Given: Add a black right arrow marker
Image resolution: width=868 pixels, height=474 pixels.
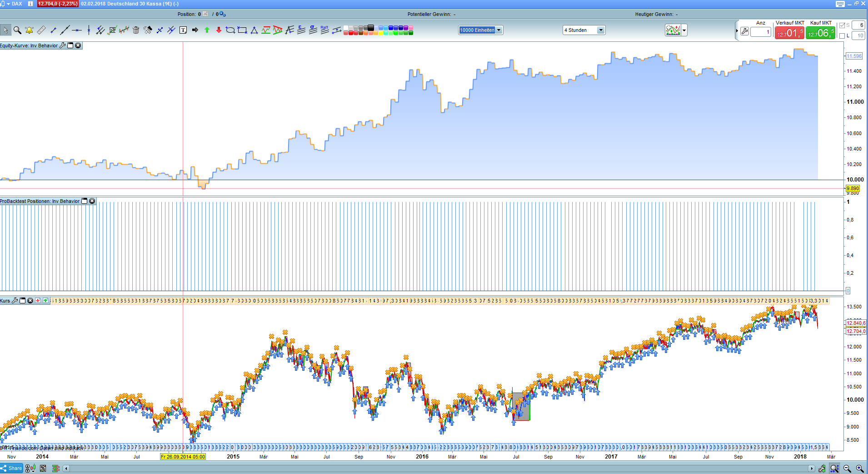Looking at the screenshot, I should 195,30.
